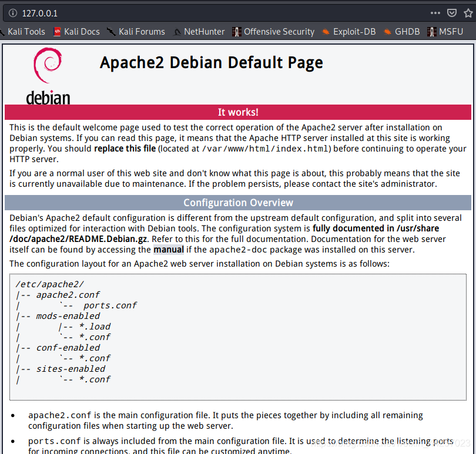
Task: Open the GHDB bookmark
Action: 401,32
